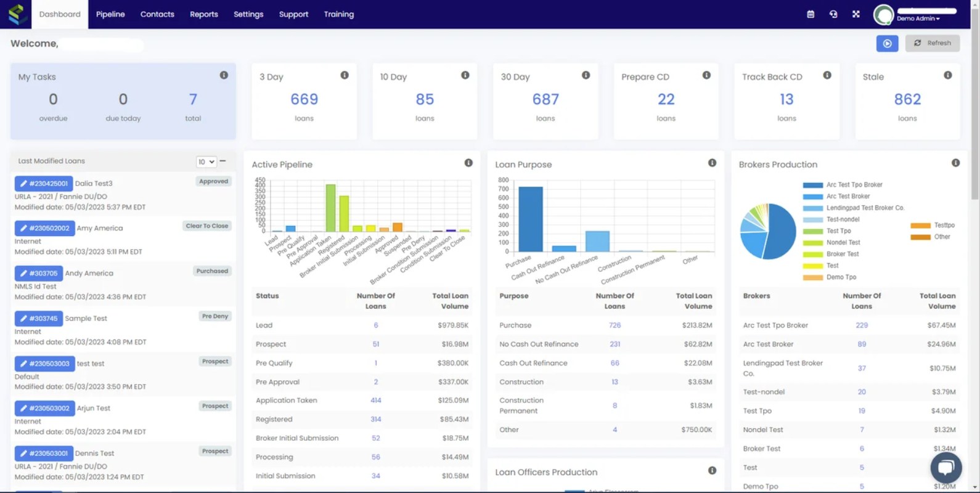Click the Refresh button
The height and width of the screenshot is (493, 980).
coord(933,43)
